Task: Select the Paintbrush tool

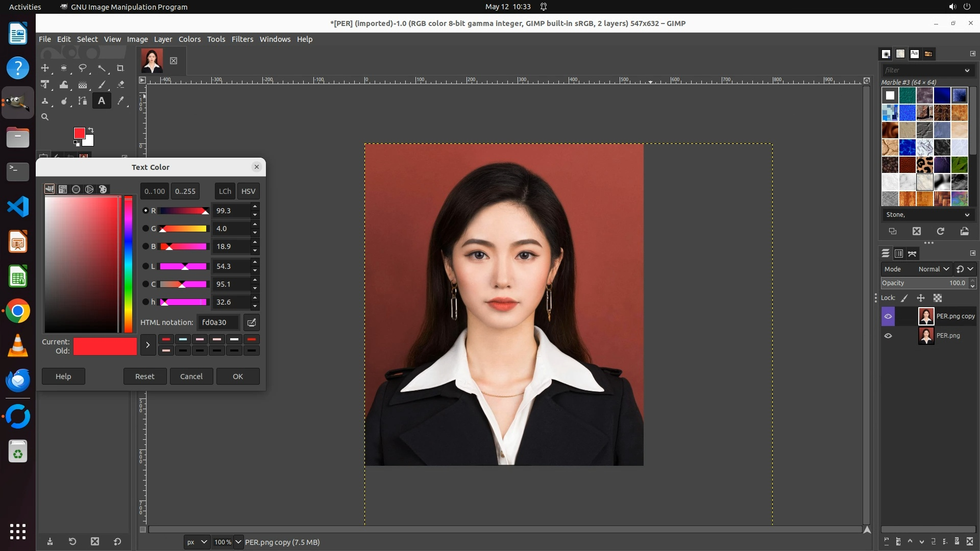Action: pyautogui.click(x=102, y=85)
